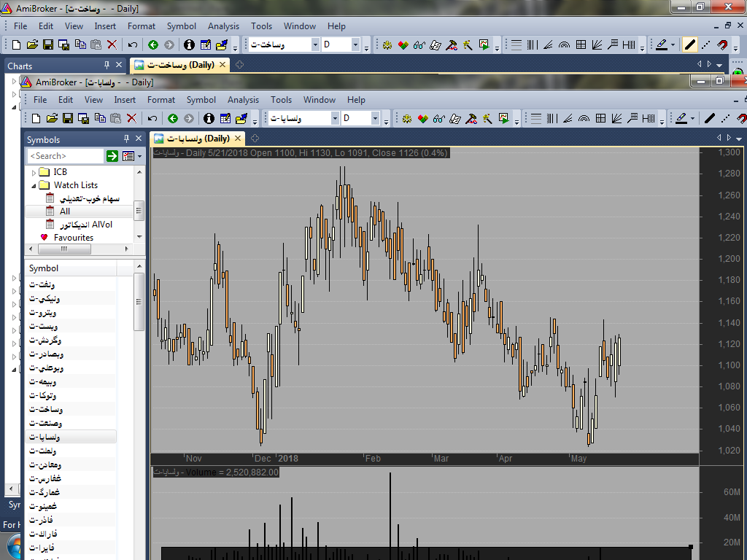The height and width of the screenshot is (560, 747).
Task: Select arcs drawing tool in front window
Action: pos(584,119)
